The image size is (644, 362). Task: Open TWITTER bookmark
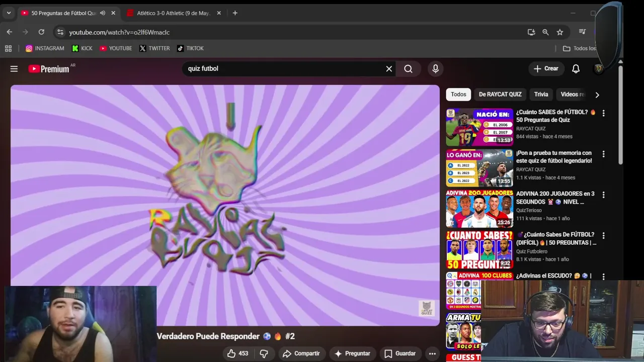point(154,48)
